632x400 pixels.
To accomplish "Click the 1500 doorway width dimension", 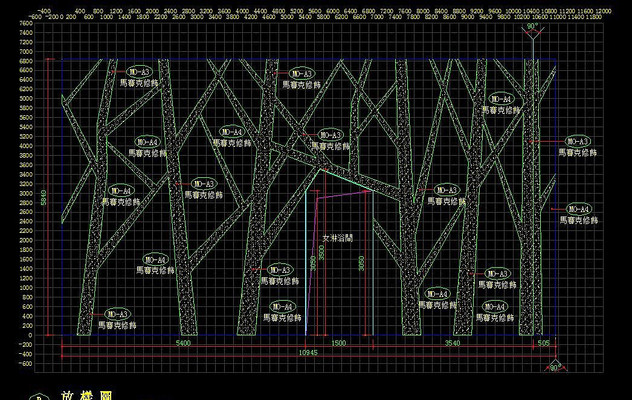I will tap(338, 343).
